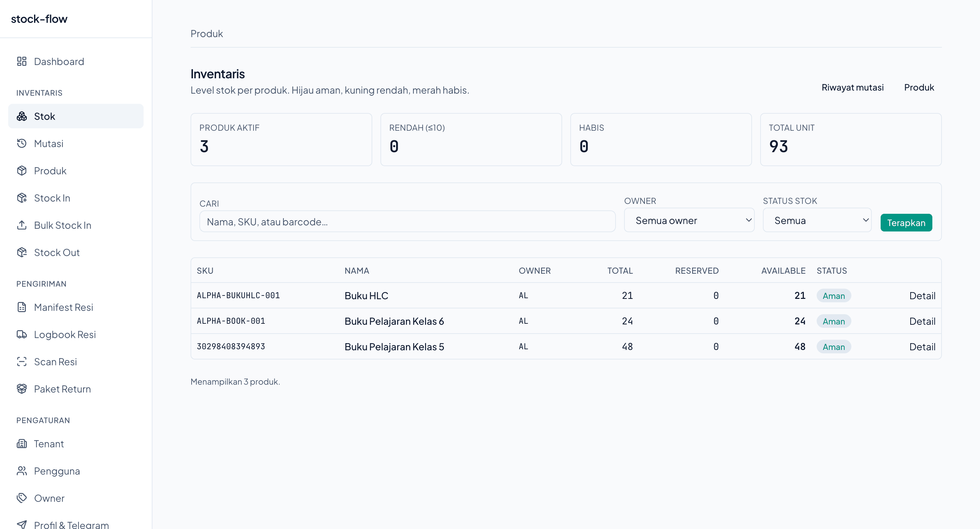Open Stock In from sidebar
Screen dimensions: 980x529
point(76,198)
